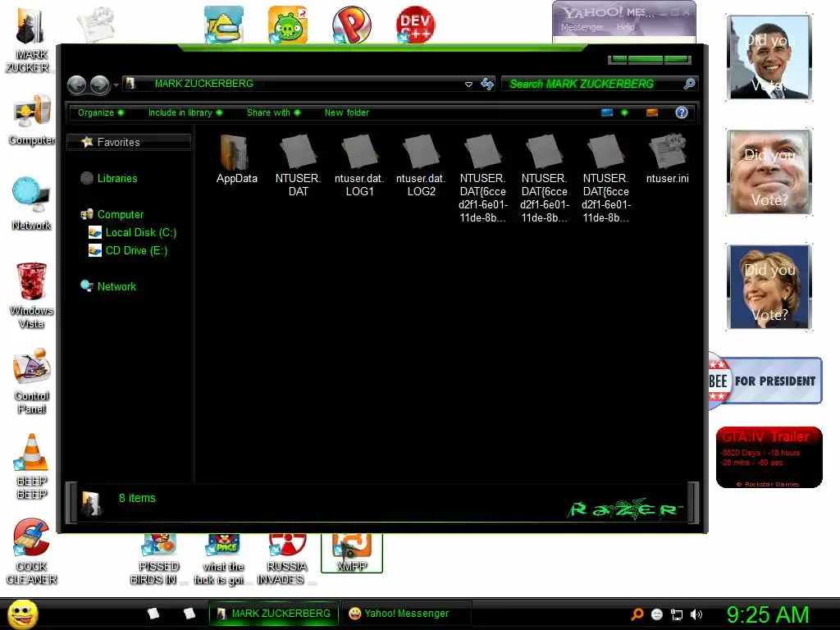Open the green pig game shortcut
Image resolution: width=840 pixels, height=630 pixels.
[288, 24]
